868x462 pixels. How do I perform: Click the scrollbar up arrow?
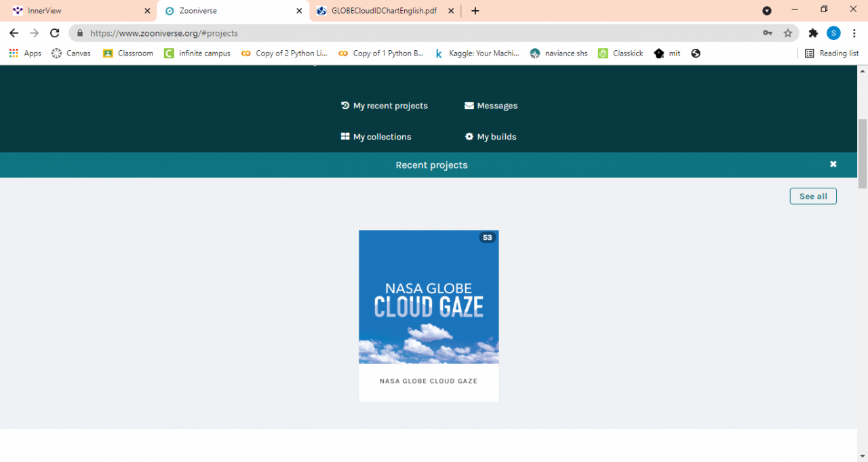(863, 70)
